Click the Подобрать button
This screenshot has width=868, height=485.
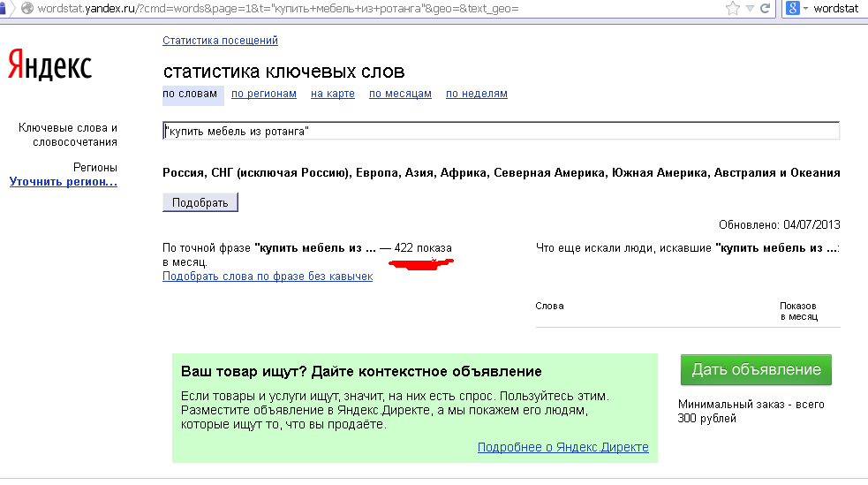pyautogui.click(x=200, y=202)
